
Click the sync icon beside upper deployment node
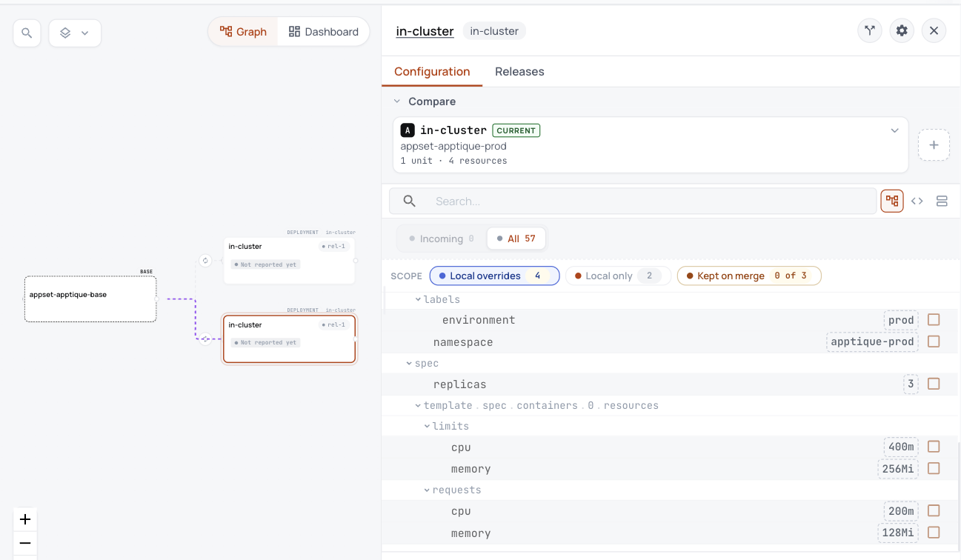click(x=205, y=261)
